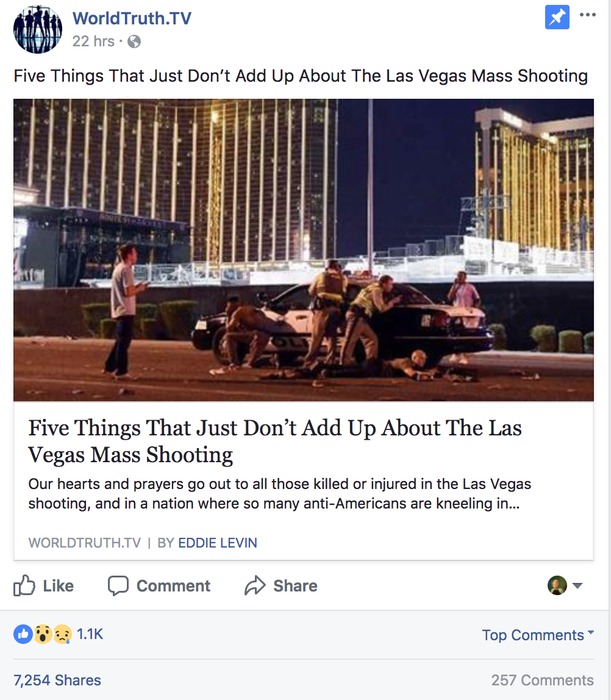Open the three-dot post options menu
Viewport: 611px width, 700px height.
(x=587, y=15)
